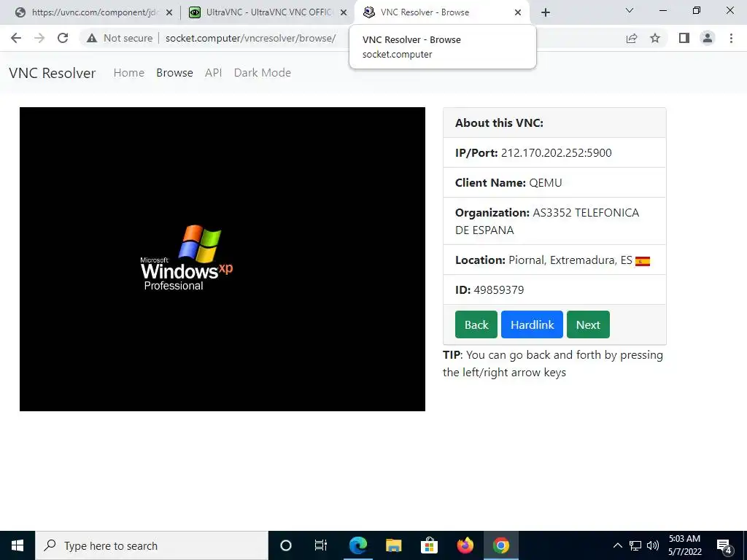Screen dimensions: 747x560
Task: Click the green Back button
Action: (476, 324)
